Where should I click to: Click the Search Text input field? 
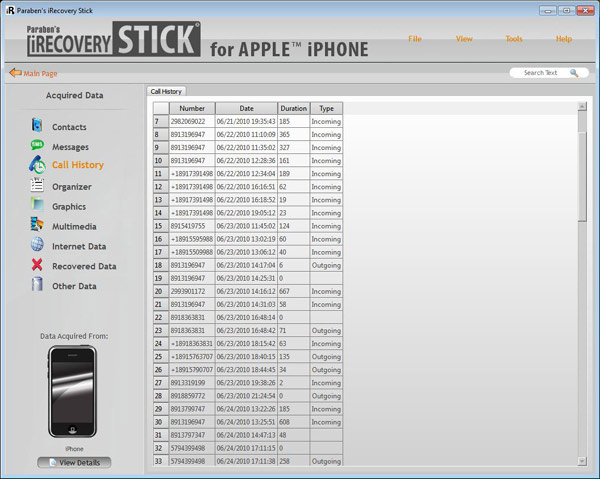[x=541, y=73]
